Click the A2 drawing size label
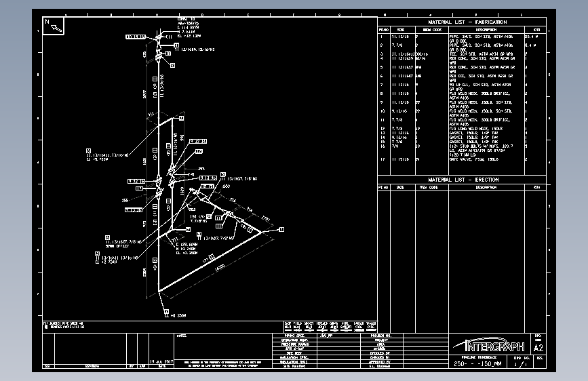588x381 pixels. 538,348
